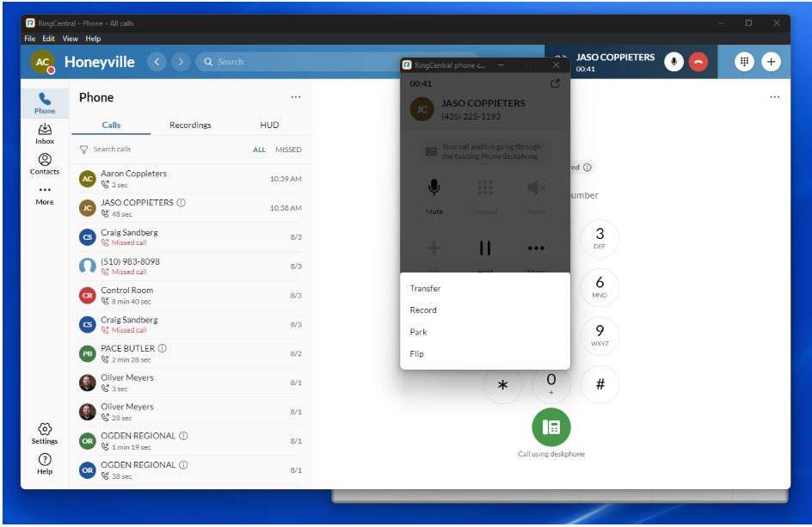812x527 pixels.
Task: Select Record from the call menu
Action: click(x=485, y=310)
